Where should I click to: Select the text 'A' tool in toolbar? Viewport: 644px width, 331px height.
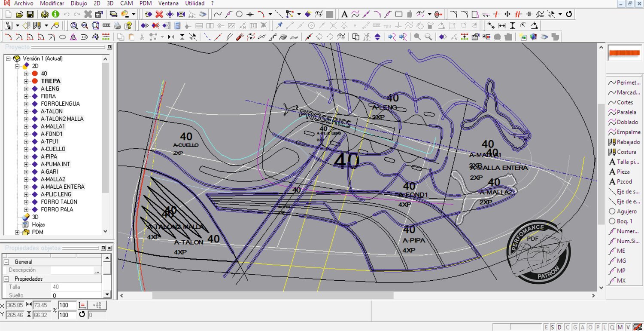click(344, 14)
